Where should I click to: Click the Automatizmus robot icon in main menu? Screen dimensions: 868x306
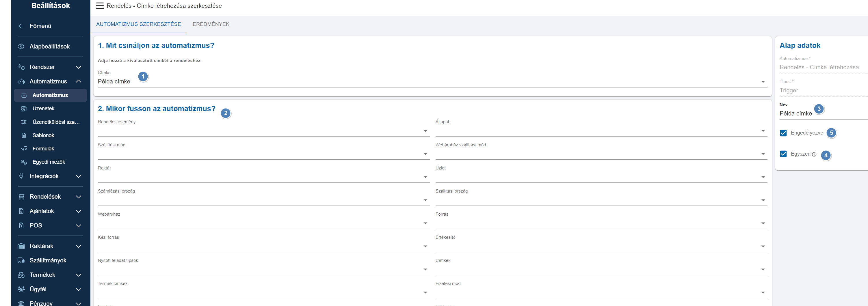pyautogui.click(x=21, y=81)
